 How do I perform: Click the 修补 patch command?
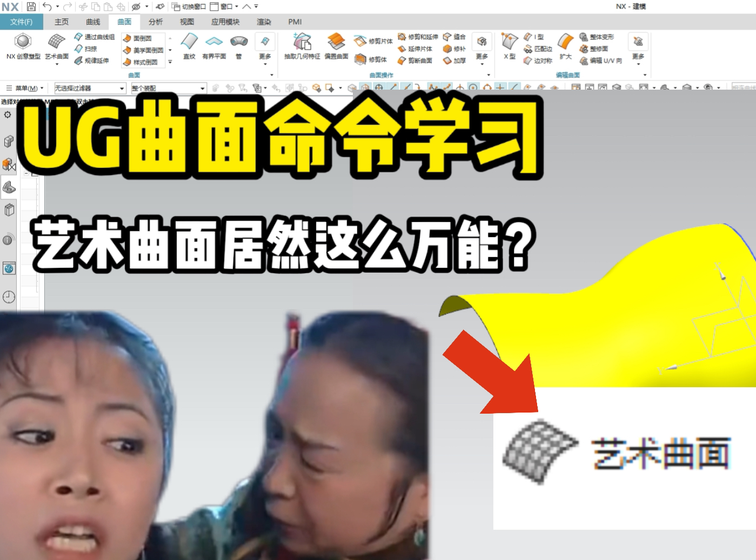click(454, 49)
